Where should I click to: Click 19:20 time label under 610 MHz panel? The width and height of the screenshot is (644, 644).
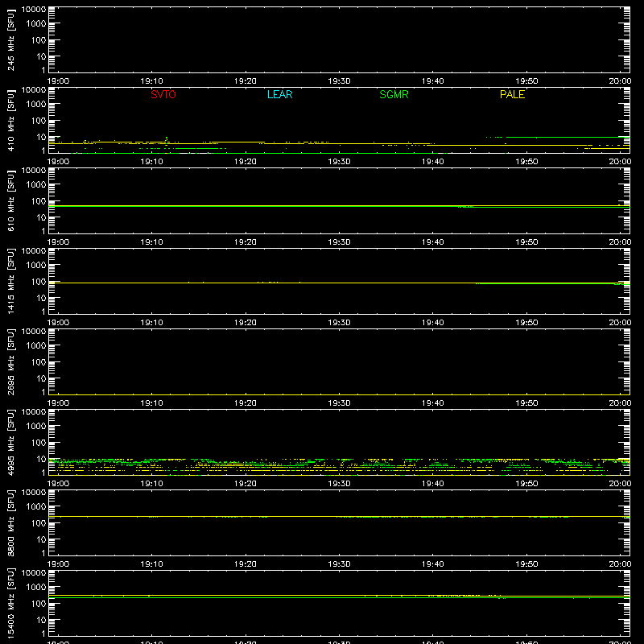pyautogui.click(x=246, y=242)
